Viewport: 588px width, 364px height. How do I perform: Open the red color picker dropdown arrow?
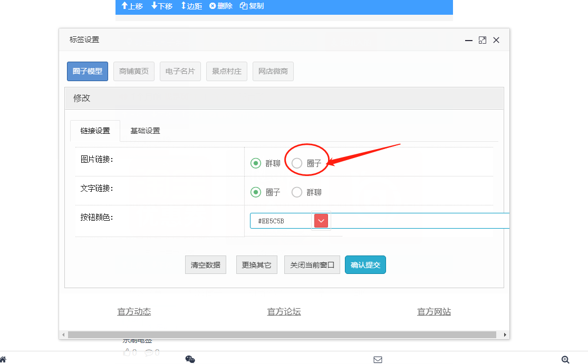[x=321, y=221]
